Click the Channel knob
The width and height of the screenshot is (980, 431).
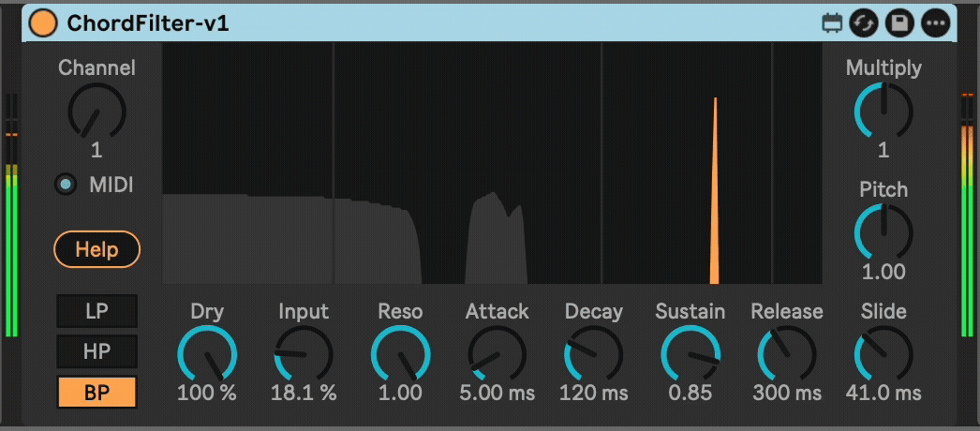[x=97, y=111]
